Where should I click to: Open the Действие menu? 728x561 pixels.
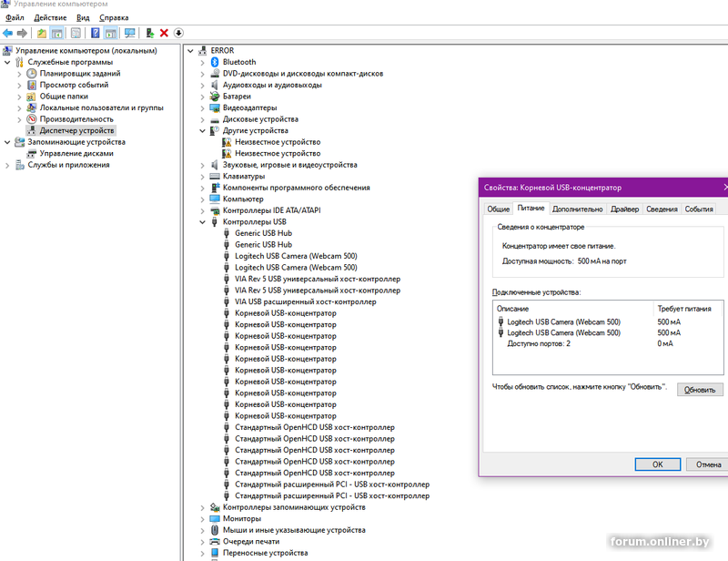[x=50, y=17]
